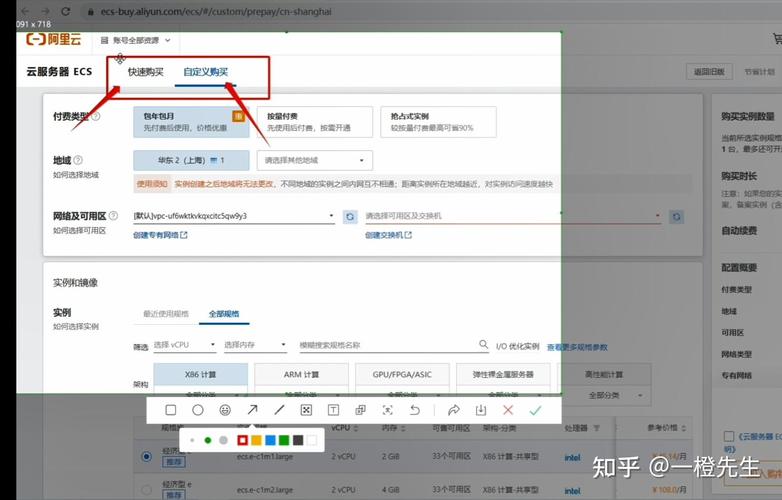Screen dimensions: 782x500
Task: Choose the 按量付费 billing option
Action: 315,122
